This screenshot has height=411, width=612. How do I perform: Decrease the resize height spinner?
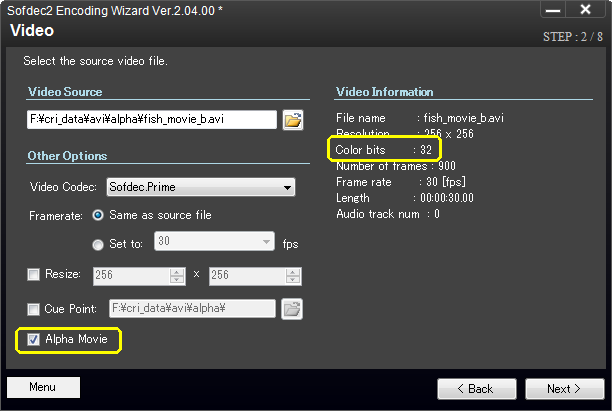(293, 280)
